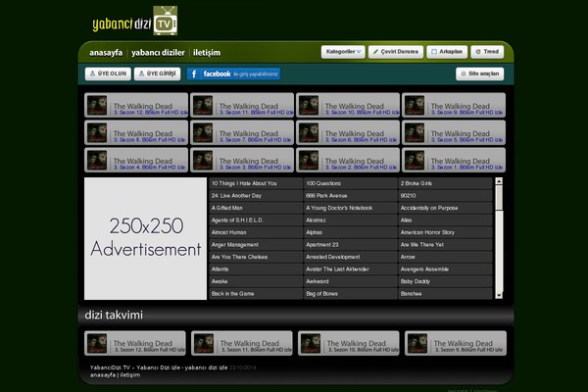Open Walking Dead 3. Sezon 8. Bölüm card
The image size is (588, 392).
(136, 133)
